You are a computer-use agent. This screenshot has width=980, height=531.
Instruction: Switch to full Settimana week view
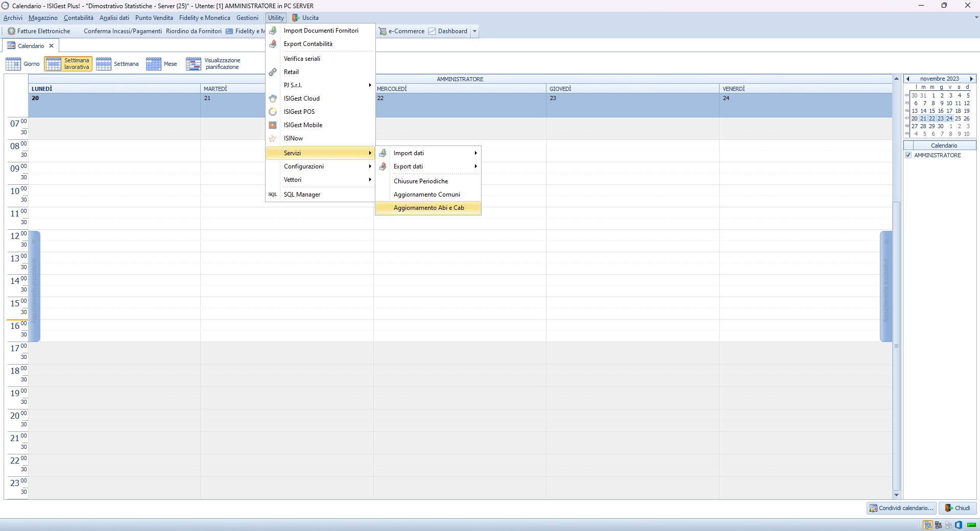tap(117, 64)
